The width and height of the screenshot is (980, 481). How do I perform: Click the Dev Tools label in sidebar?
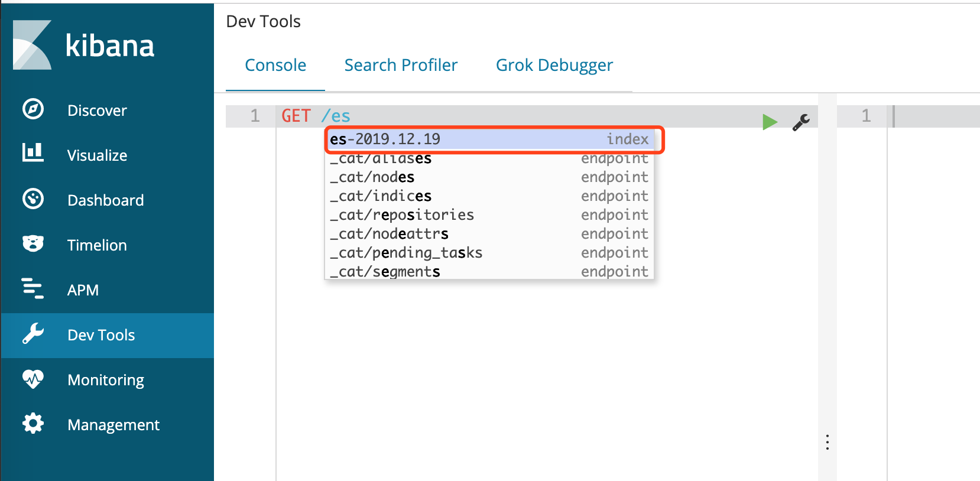click(101, 335)
